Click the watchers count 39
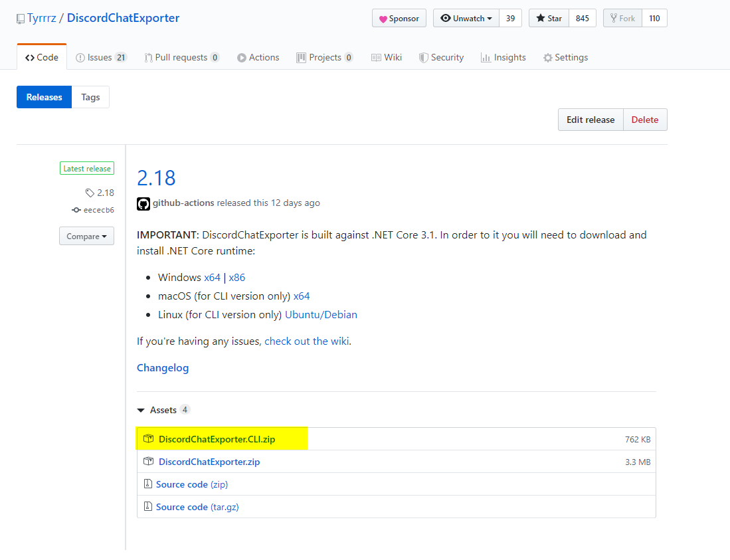 [510, 18]
